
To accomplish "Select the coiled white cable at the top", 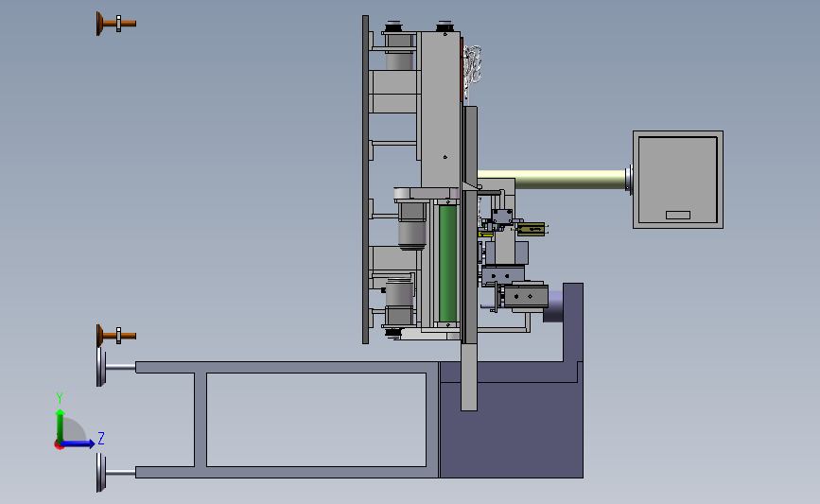I will pos(472,64).
